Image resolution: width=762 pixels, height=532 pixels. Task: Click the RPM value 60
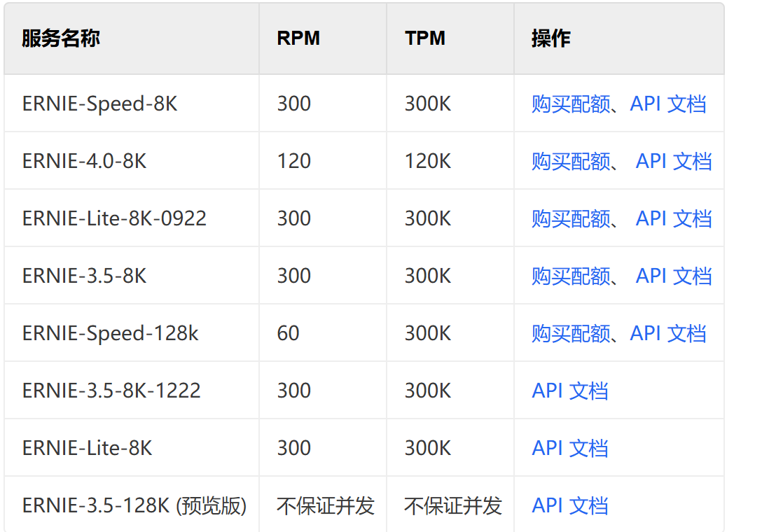[x=288, y=333]
